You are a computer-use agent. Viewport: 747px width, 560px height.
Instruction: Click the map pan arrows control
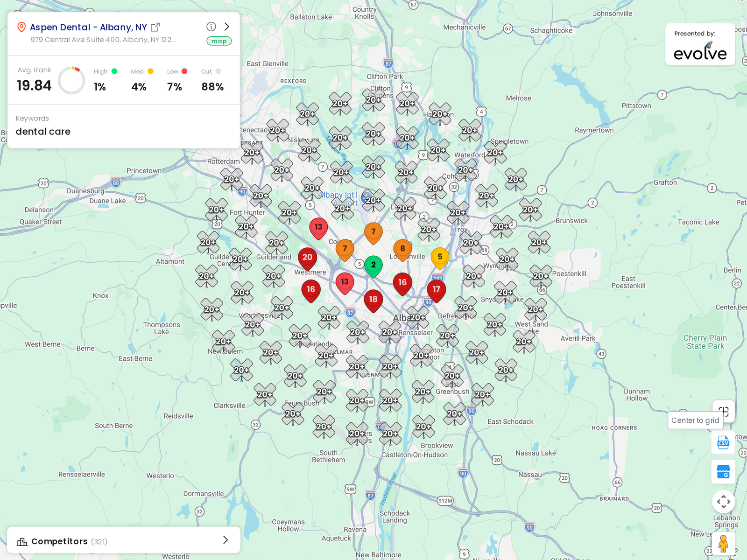tap(724, 502)
